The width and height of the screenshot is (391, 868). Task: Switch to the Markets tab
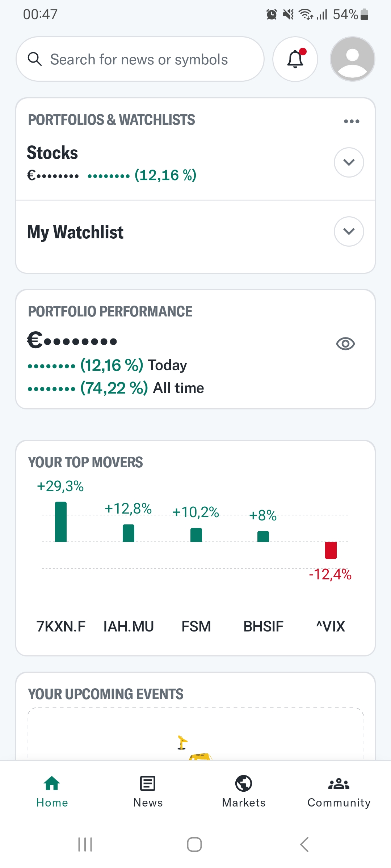pyautogui.click(x=244, y=791)
